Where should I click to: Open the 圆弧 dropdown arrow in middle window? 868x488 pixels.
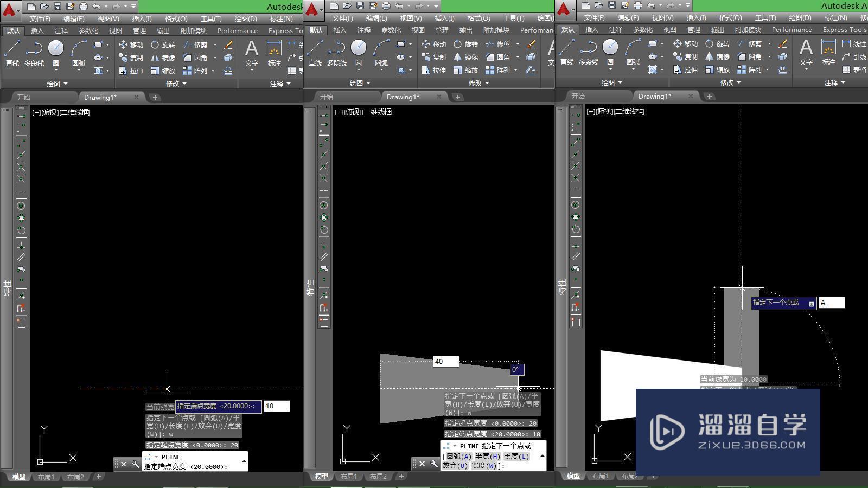(x=381, y=70)
